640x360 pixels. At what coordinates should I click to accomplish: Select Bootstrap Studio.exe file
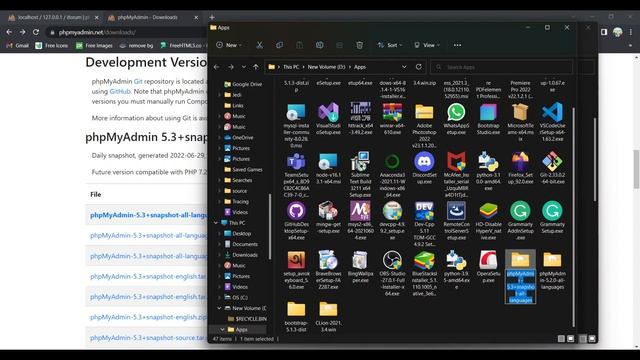point(488,118)
